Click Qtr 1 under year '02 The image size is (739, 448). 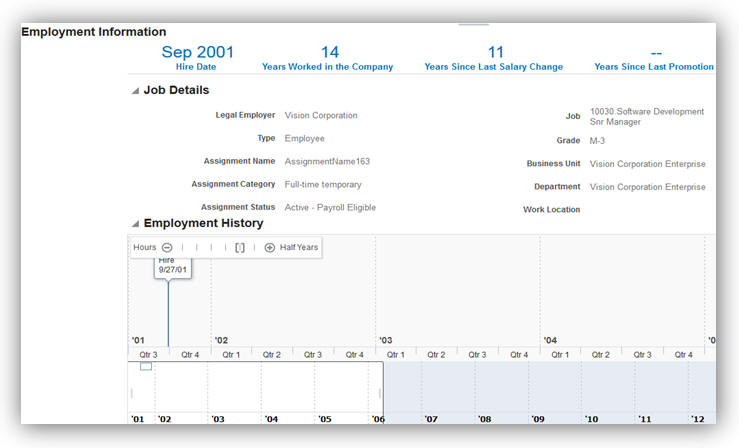(x=231, y=355)
